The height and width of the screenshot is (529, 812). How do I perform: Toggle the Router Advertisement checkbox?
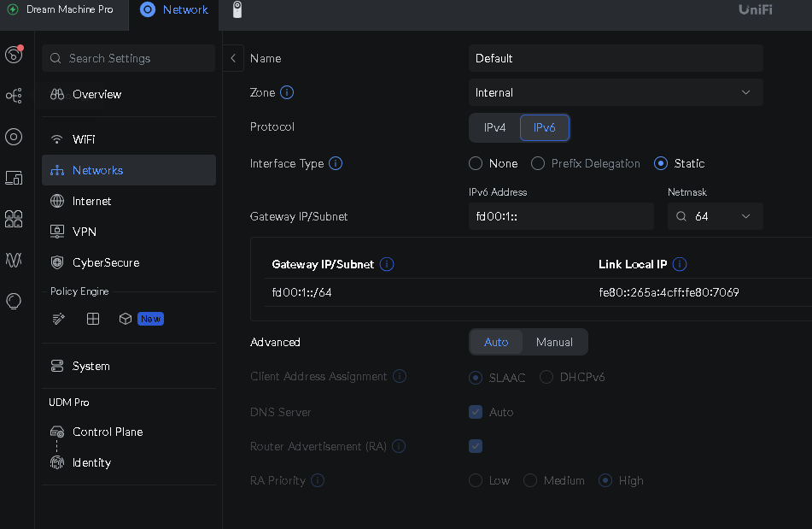tap(476, 446)
